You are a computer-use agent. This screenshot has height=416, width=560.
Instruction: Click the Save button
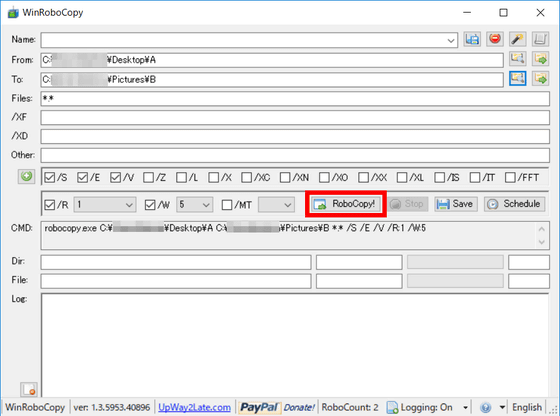pos(456,204)
